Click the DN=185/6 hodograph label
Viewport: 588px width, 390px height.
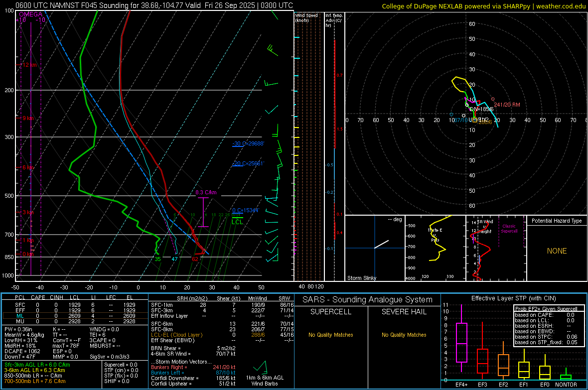(x=481, y=109)
